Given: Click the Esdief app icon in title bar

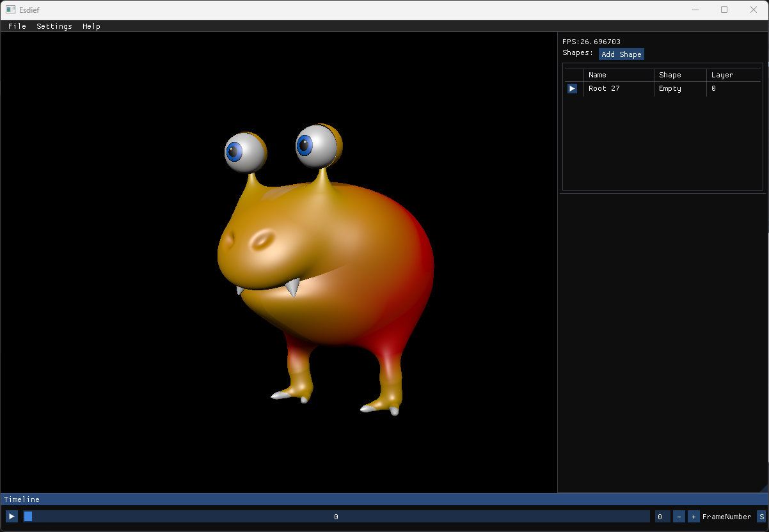Looking at the screenshot, I should tap(10, 10).
